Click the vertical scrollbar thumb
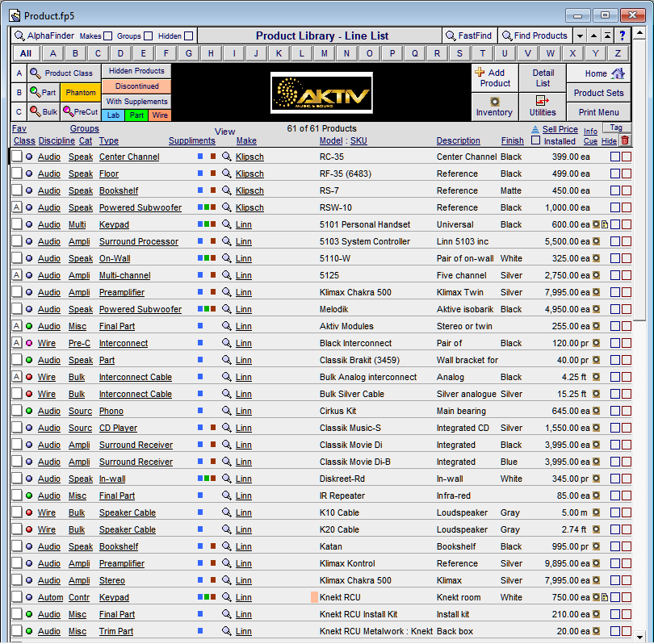 point(639,179)
